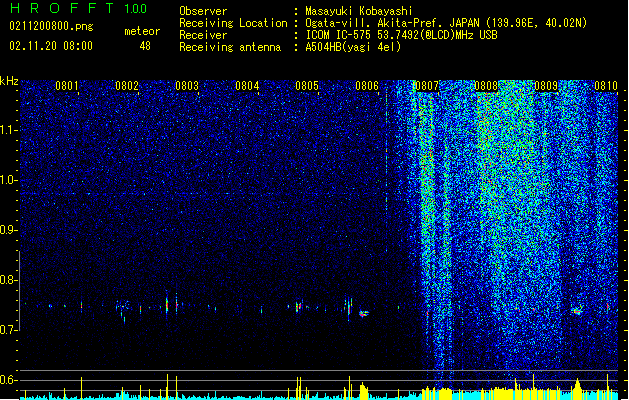This screenshot has width=629, height=400.
Task: Click the 0.7 kHz axis label
Action: (x=8, y=330)
